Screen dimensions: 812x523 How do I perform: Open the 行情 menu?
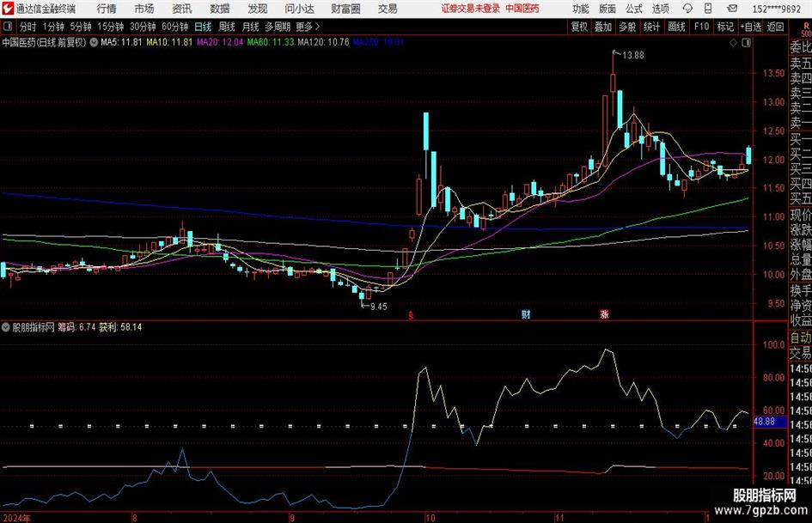tap(107, 9)
